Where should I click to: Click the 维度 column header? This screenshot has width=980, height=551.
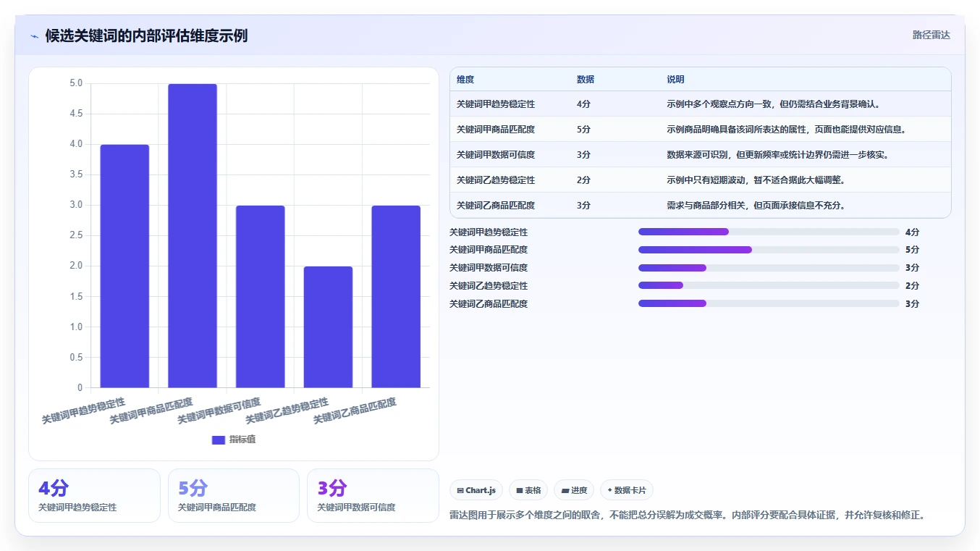pos(465,80)
